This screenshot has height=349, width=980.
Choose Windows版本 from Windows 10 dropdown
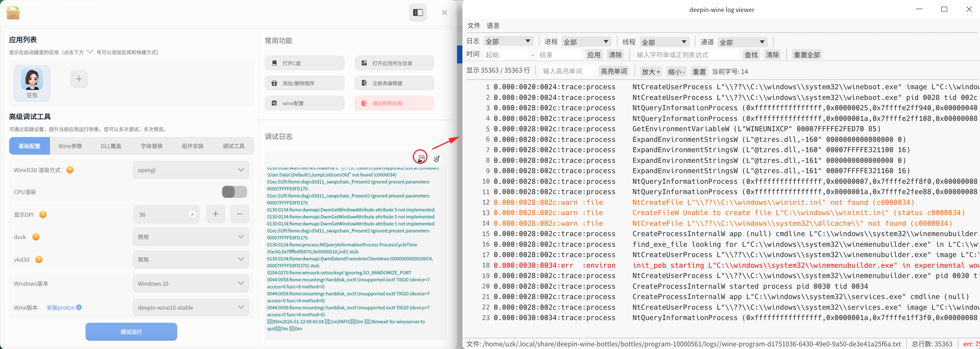pos(191,283)
